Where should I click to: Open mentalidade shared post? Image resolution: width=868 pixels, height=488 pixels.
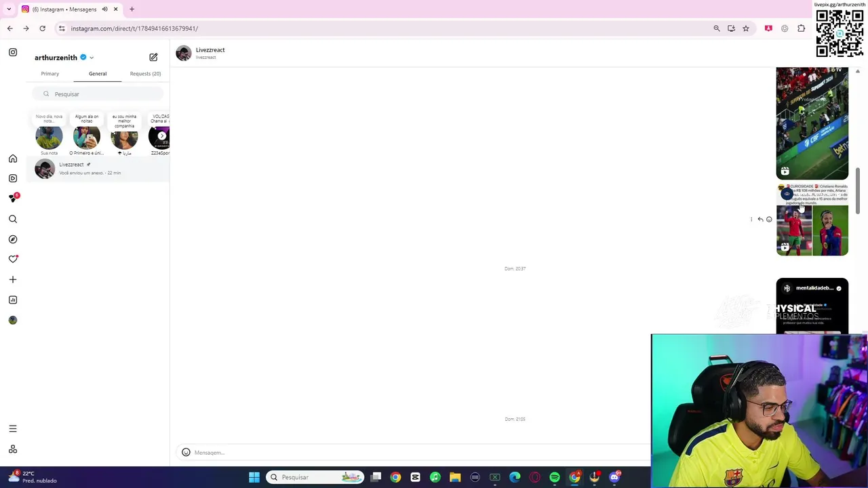812,306
